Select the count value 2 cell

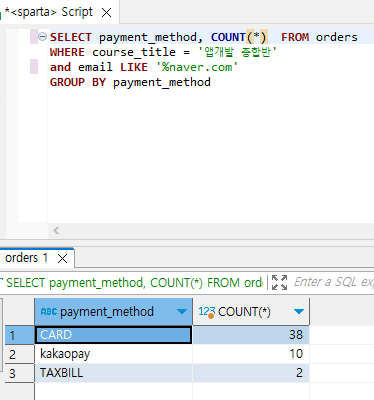coord(251,373)
